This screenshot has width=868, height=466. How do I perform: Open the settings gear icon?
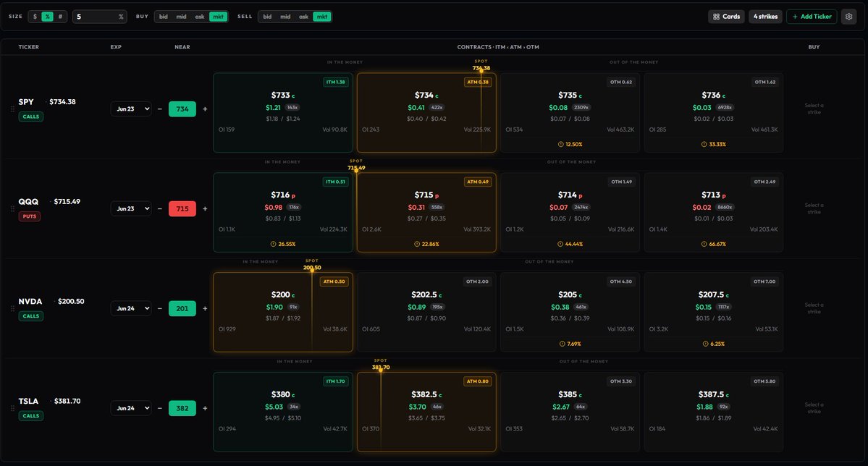point(848,17)
